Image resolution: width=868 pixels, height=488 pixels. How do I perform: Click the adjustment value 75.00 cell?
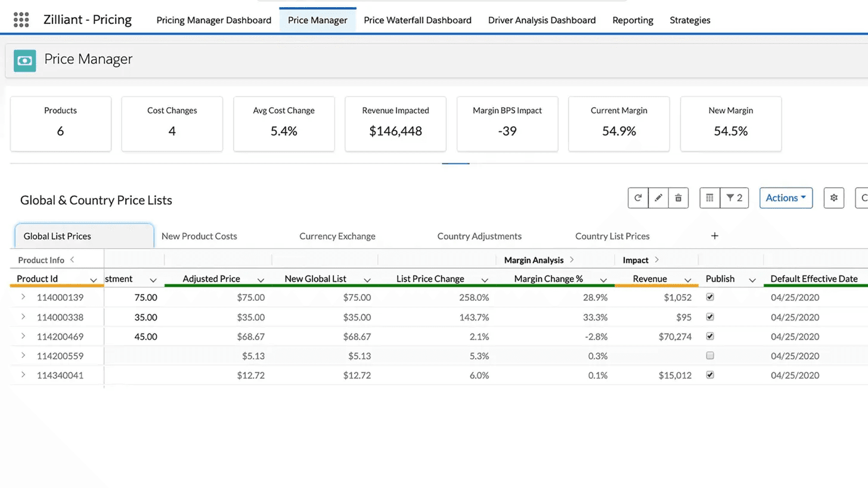(x=134, y=297)
